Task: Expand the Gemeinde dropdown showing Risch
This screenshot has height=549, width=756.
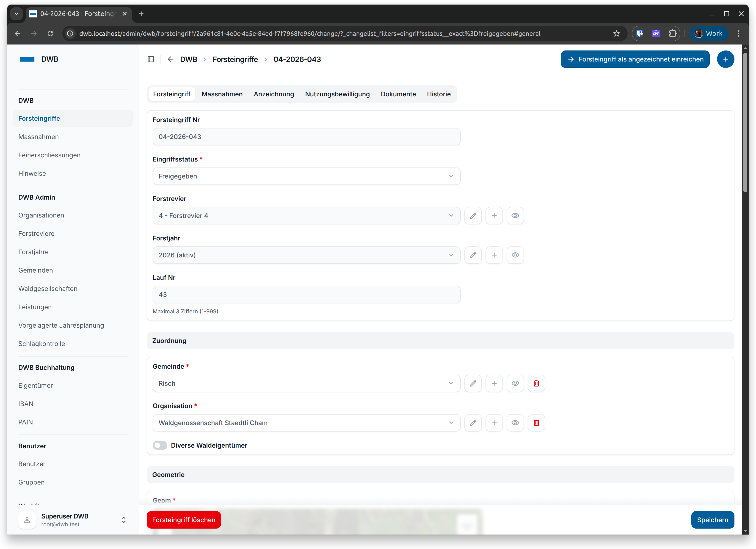Action: (x=306, y=383)
